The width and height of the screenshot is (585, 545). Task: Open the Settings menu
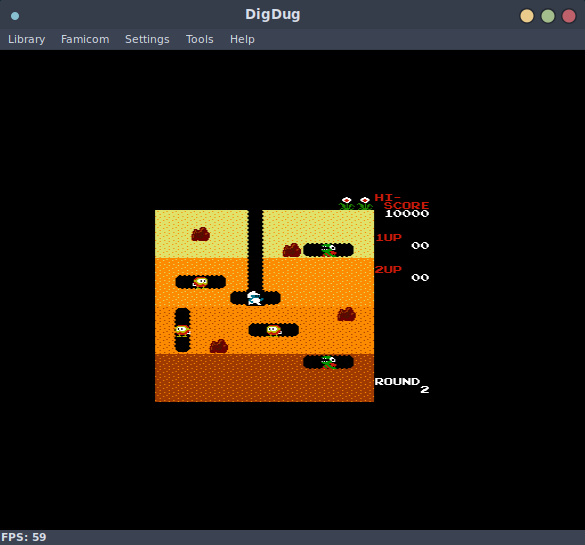[x=147, y=39]
